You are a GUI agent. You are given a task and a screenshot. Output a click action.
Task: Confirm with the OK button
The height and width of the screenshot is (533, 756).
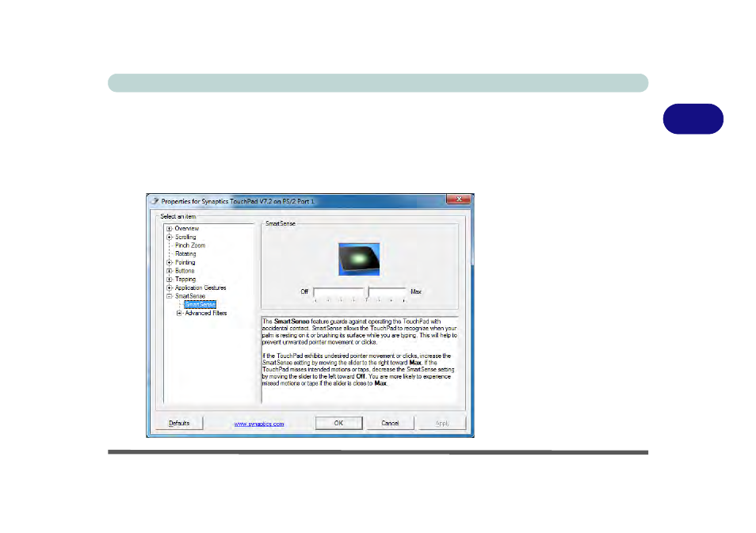339,423
